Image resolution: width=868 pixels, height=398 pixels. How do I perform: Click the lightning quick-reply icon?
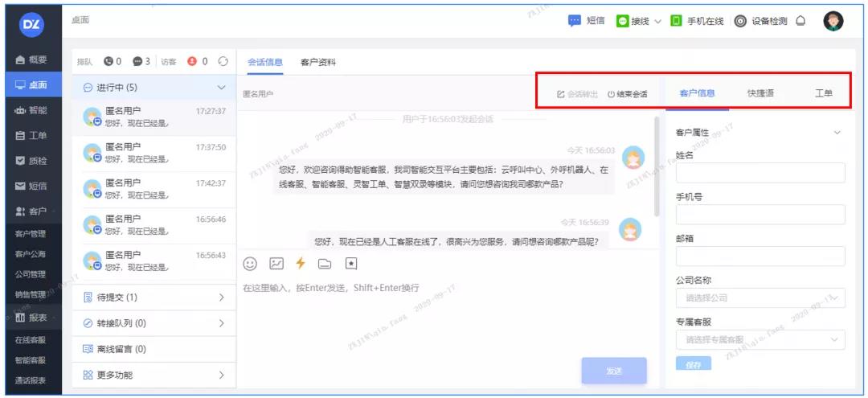(x=301, y=263)
